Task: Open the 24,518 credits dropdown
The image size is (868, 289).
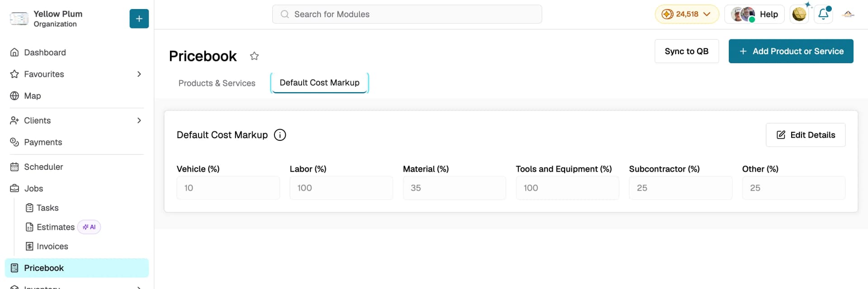Action: 686,14
